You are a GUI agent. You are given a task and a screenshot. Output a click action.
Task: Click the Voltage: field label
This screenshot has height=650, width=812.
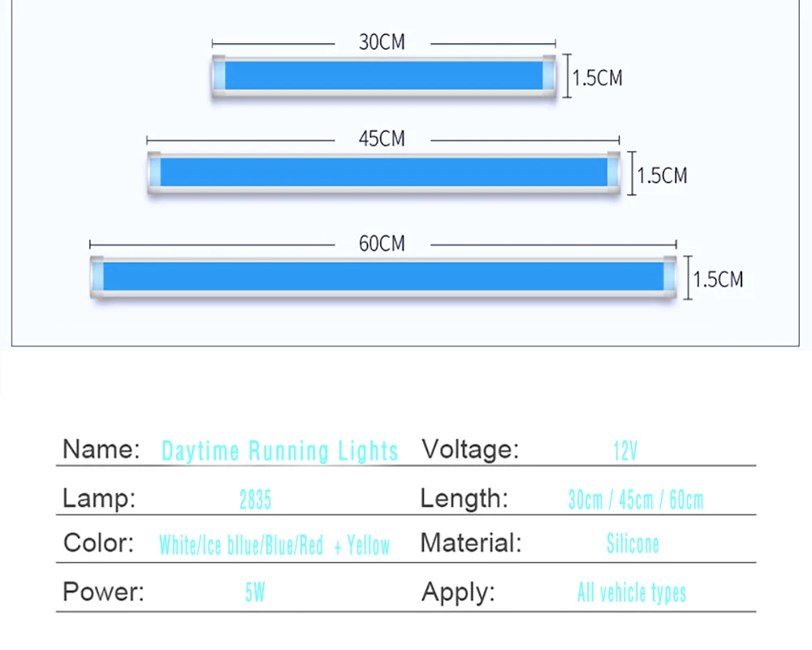[x=470, y=448]
